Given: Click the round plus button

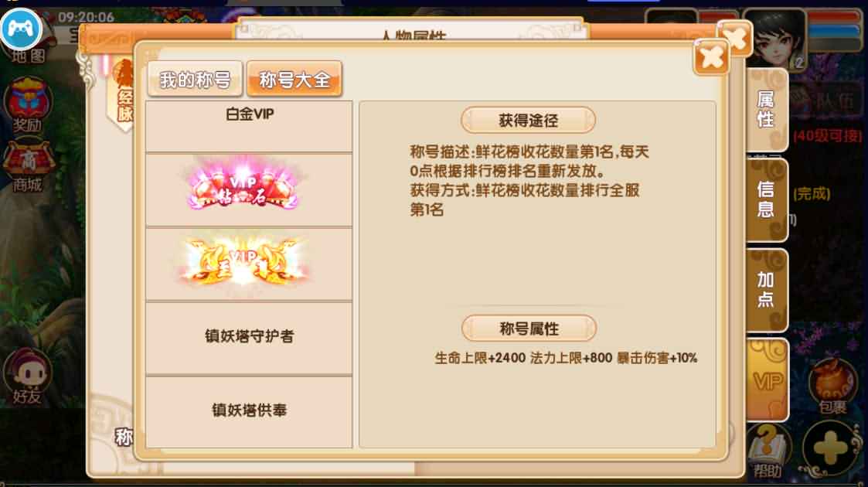Looking at the screenshot, I should 830,448.
